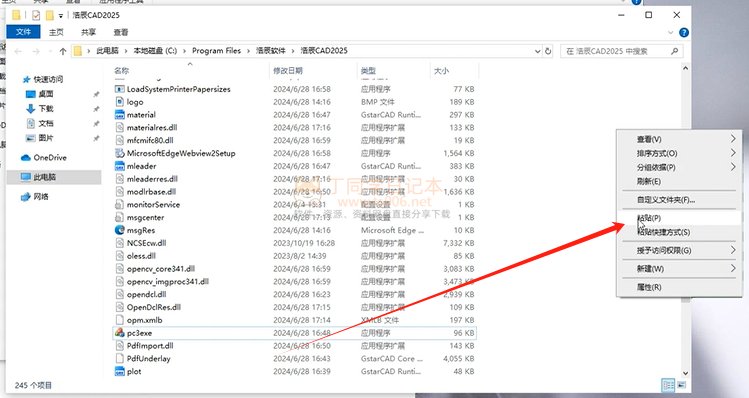Click the refresh icon beside address bar

[x=548, y=51]
